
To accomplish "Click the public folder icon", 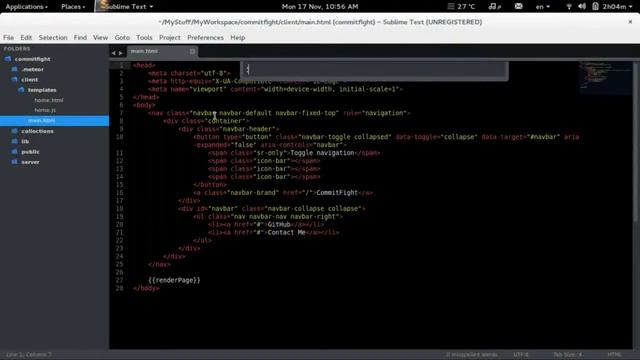I will 15,151.
